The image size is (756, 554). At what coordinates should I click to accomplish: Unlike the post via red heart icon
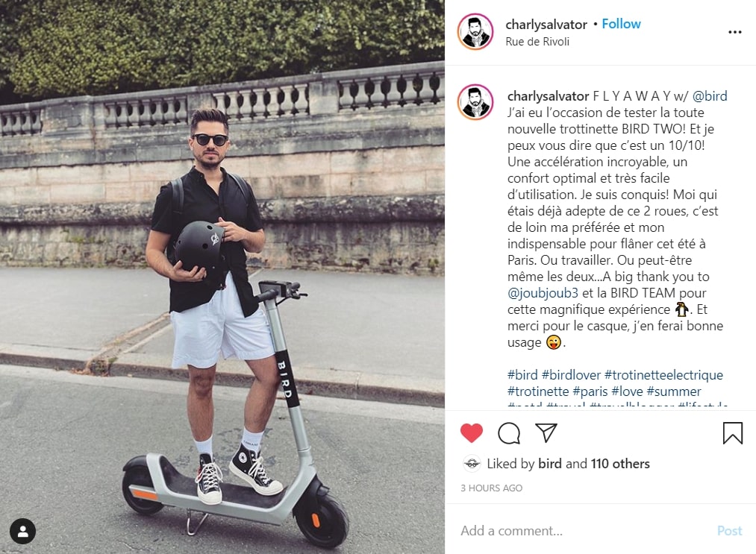point(472,432)
